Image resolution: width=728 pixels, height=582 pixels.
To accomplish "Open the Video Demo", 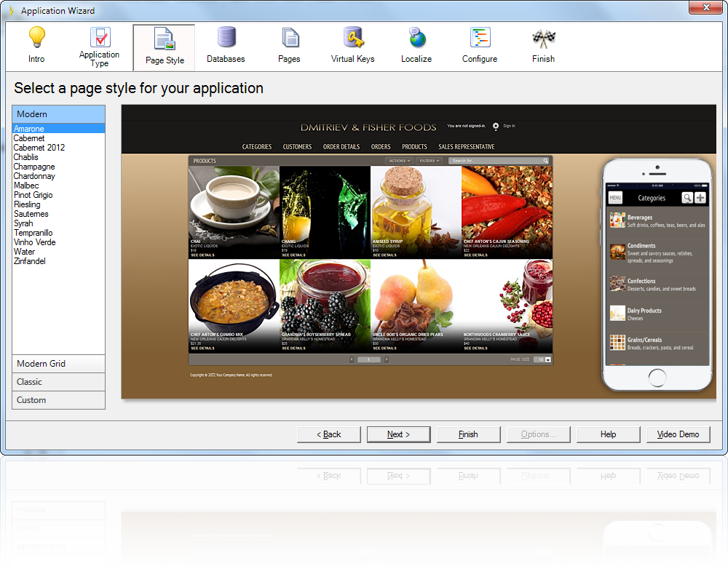I will (x=678, y=434).
